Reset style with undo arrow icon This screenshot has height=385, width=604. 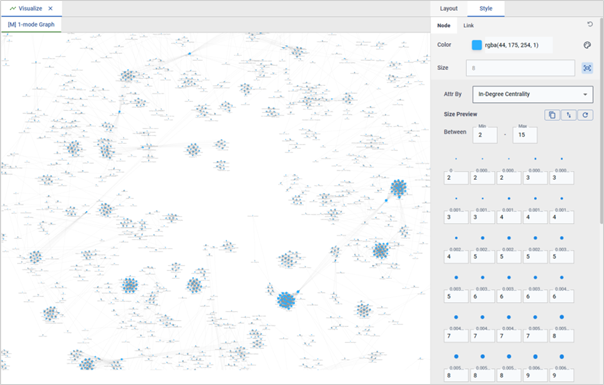click(590, 24)
